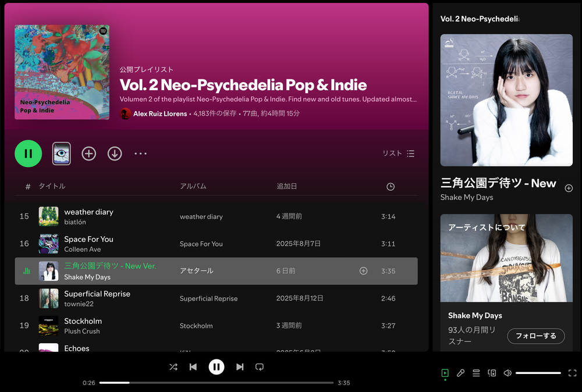Save playlist to library with plus icon

tap(88, 154)
